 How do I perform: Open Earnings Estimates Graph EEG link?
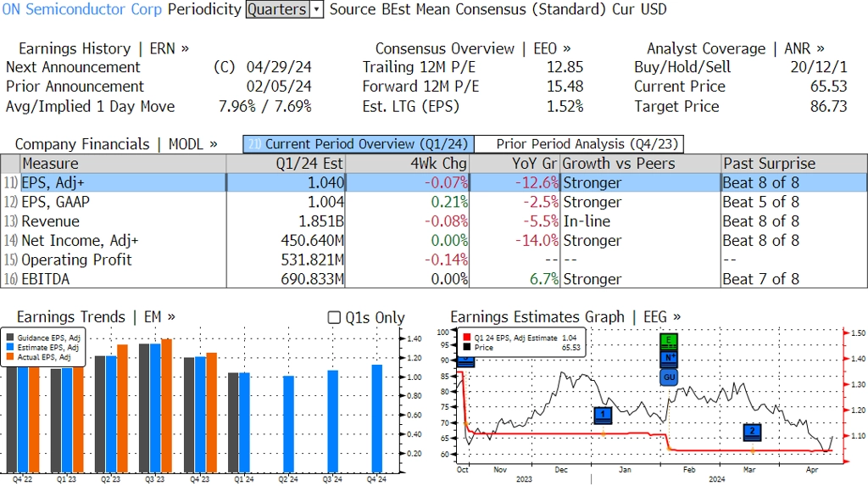click(565, 317)
